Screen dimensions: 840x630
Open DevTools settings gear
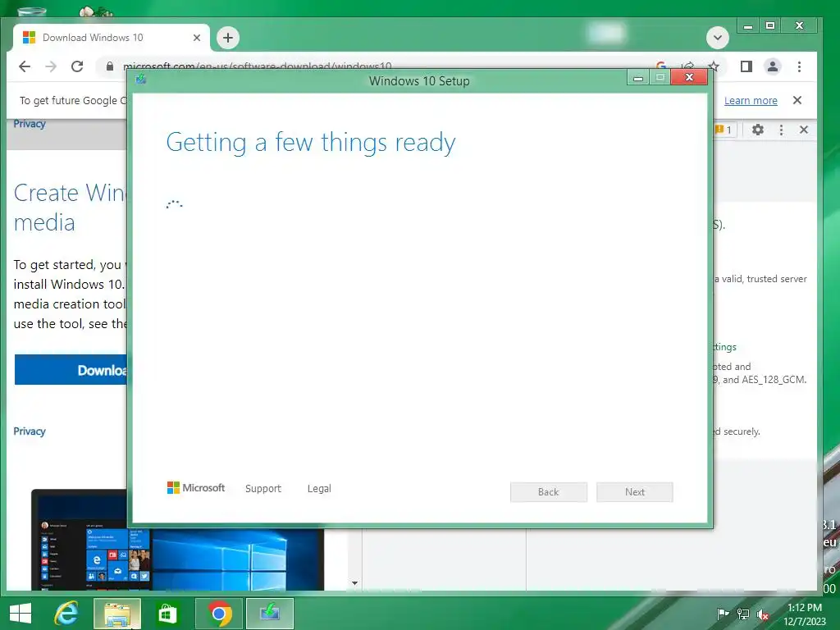click(757, 130)
